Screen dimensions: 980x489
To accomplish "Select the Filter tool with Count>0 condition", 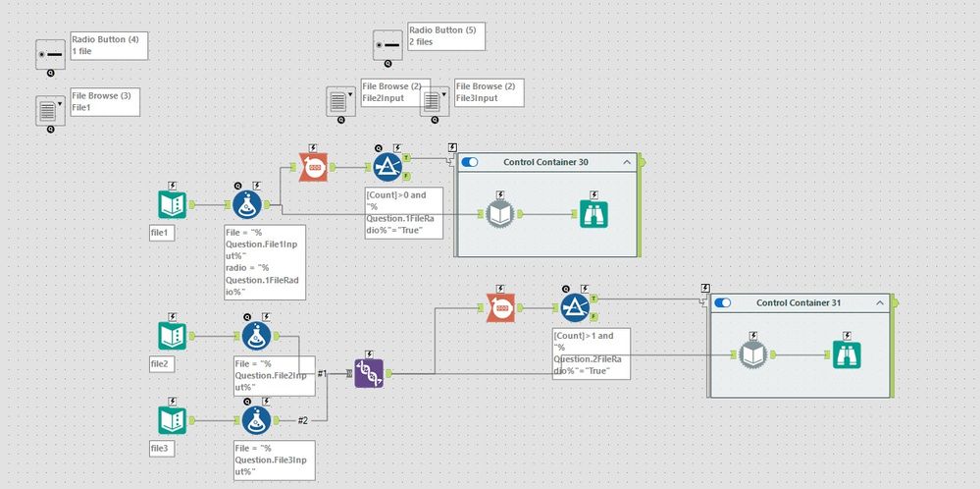I will (x=387, y=167).
